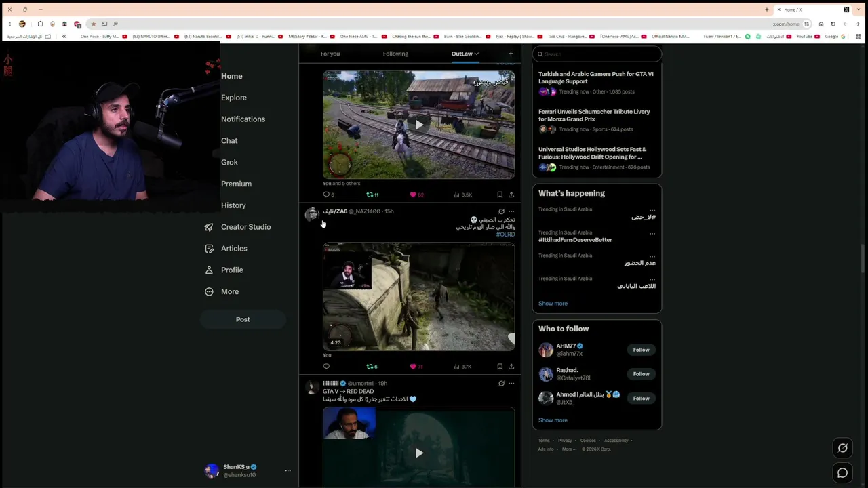Bookmark the post with 3.7K views

pyautogui.click(x=500, y=367)
